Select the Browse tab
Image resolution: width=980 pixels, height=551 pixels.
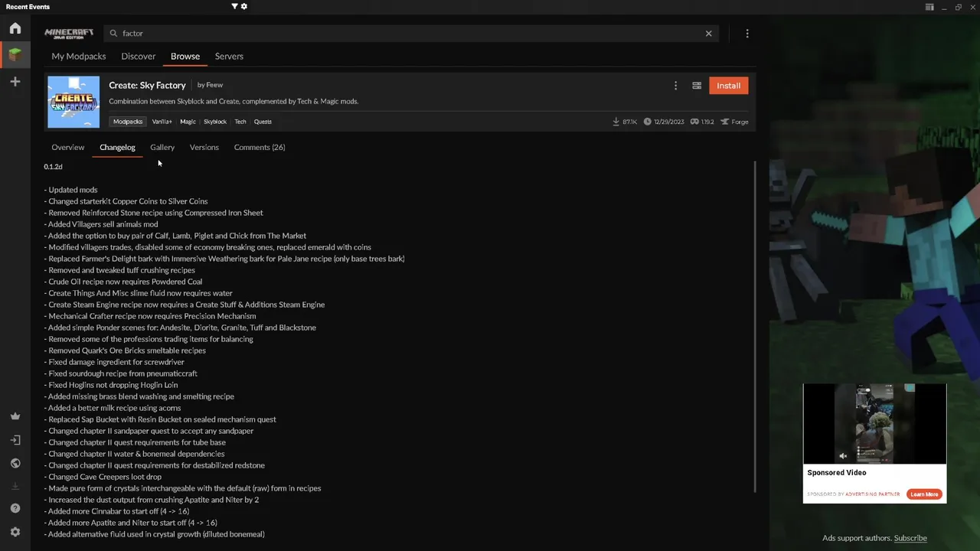(185, 56)
